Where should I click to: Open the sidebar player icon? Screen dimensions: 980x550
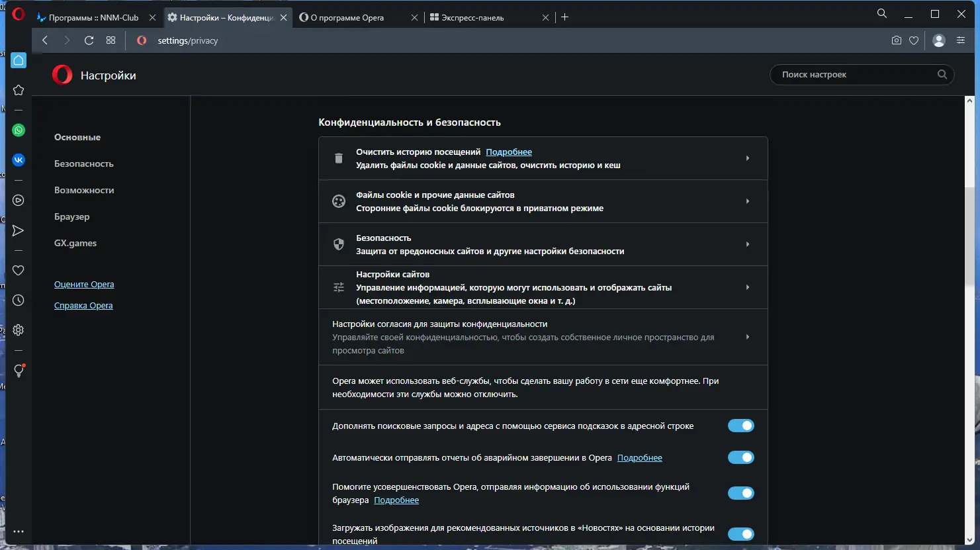pyautogui.click(x=19, y=201)
